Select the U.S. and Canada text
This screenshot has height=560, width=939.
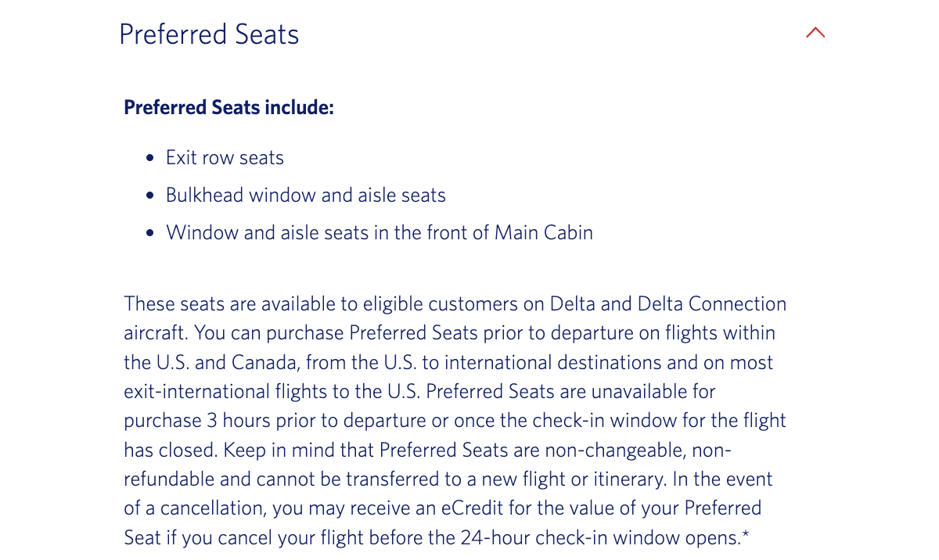(x=227, y=362)
